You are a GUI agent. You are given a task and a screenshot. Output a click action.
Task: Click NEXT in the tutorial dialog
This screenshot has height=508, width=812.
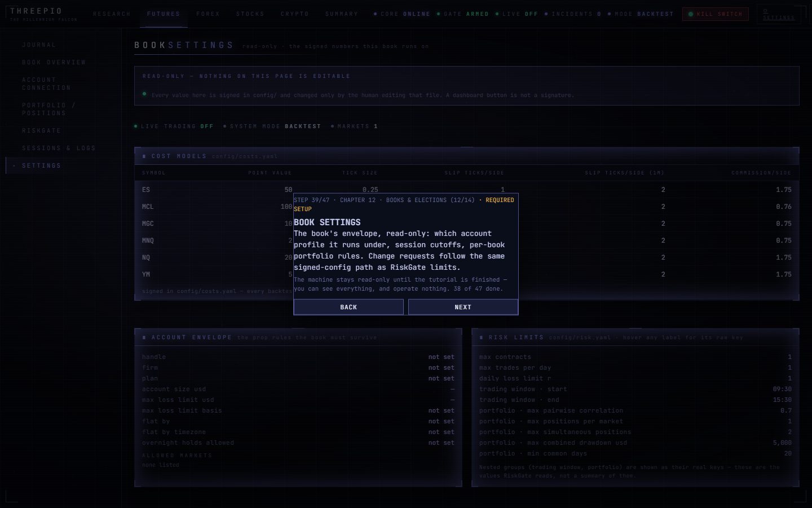pyautogui.click(x=463, y=307)
